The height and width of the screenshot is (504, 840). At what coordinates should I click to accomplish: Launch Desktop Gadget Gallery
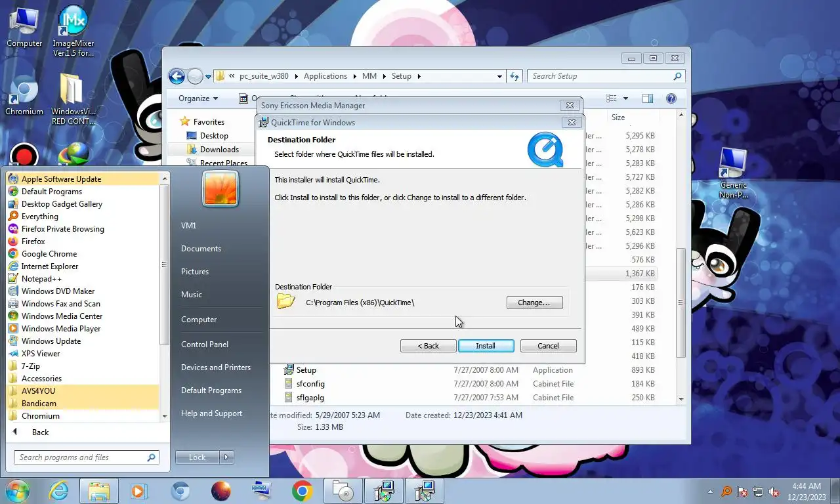[83, 203]
